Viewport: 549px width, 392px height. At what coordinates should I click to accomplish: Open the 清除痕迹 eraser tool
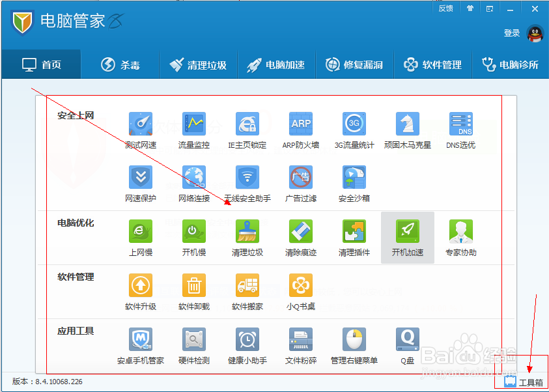(301, 238)
